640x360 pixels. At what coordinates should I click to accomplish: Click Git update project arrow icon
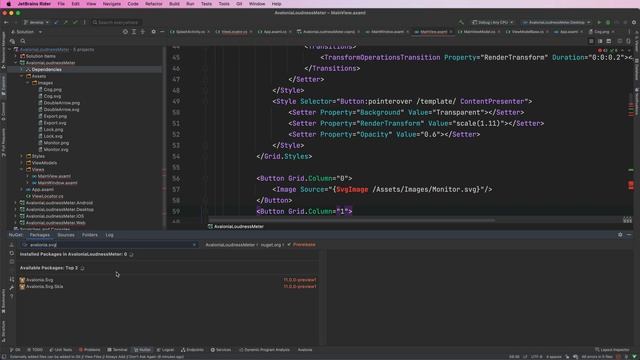(x=56, y=22)
